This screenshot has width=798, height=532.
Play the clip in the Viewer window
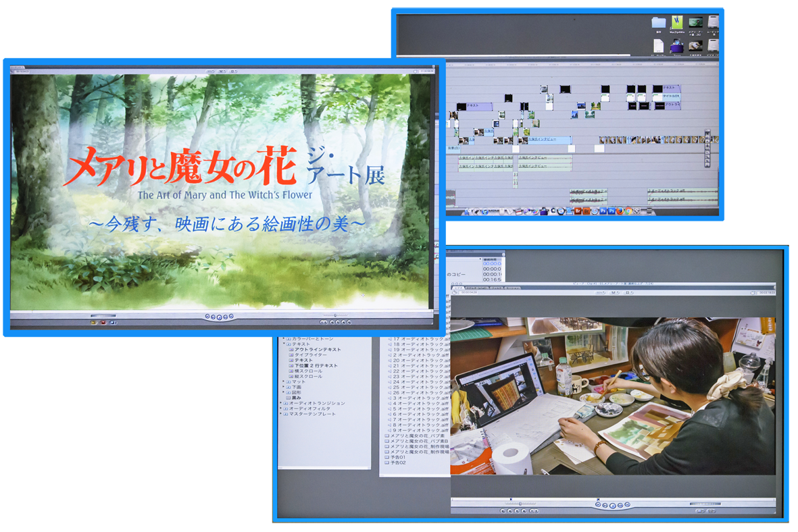[x=613, y=506]
